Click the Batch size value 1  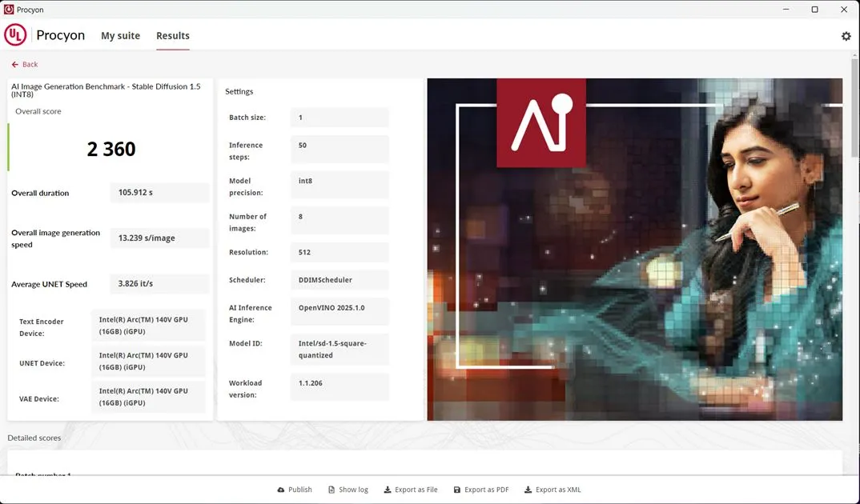click(x=340, y=118)
